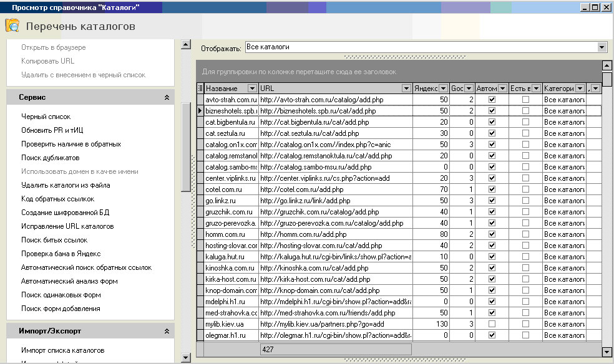Open the Название column filter dropdown

click(252, 89)
